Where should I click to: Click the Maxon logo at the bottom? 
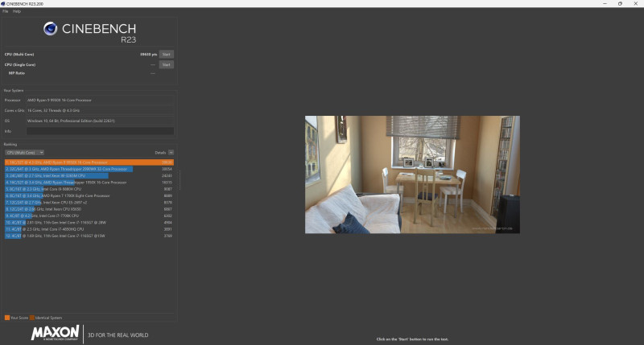(x=55, y=333)
